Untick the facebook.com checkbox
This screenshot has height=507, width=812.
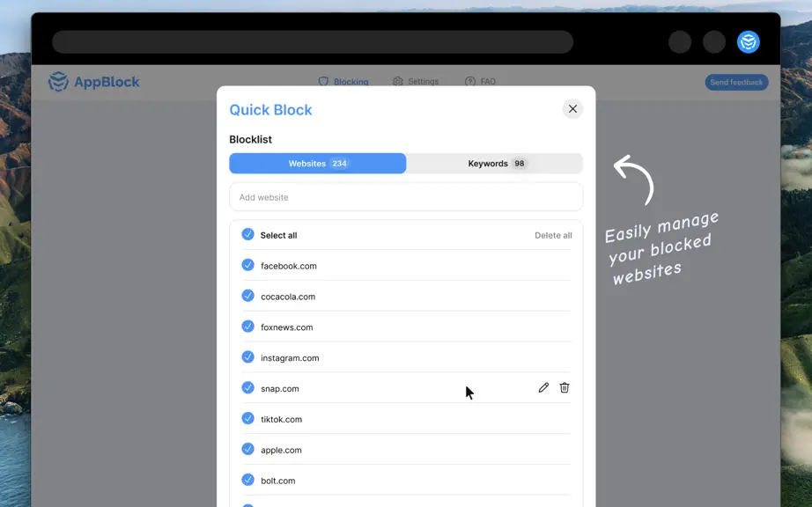[x=247, y=265]
